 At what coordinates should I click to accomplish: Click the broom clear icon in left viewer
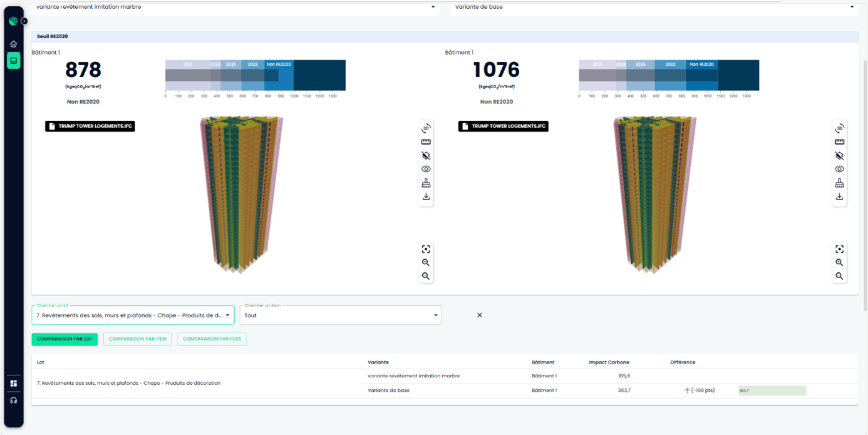426,183
